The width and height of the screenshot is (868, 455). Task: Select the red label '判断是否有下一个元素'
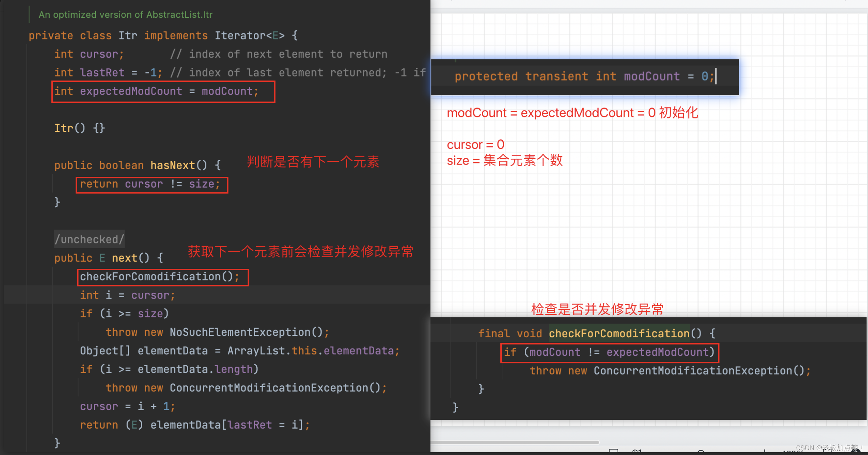(313, 162)
